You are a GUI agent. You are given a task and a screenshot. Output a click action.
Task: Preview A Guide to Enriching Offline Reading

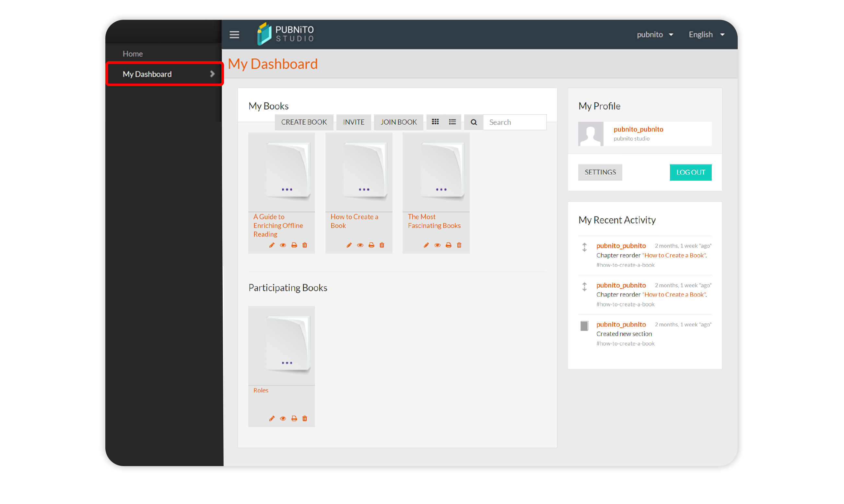tap(283, 245)
